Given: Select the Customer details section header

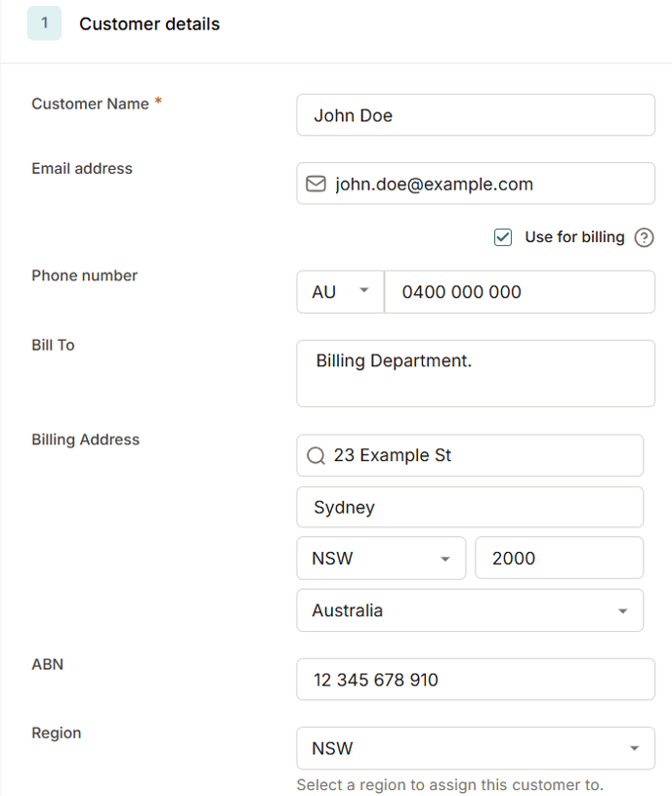Looking at the screenshot, I should click(x=148, y=23).
